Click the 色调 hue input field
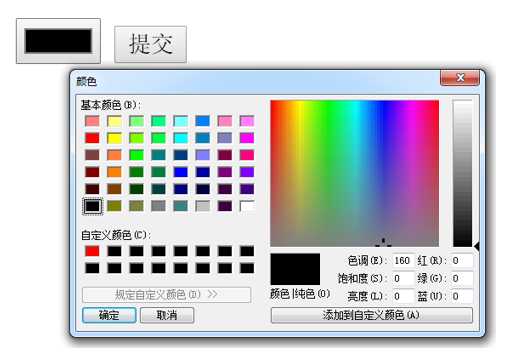This screenshot has height=362, width=526. (x=403, y=261)
